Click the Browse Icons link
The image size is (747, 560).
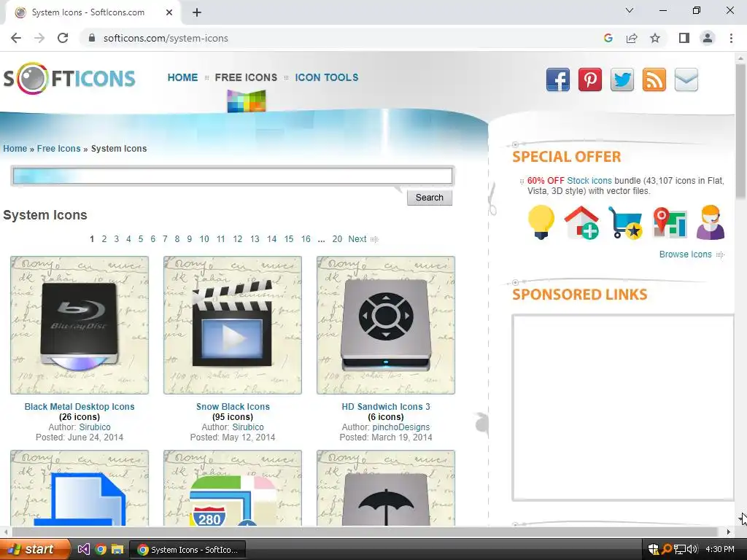tap(686, 254)
